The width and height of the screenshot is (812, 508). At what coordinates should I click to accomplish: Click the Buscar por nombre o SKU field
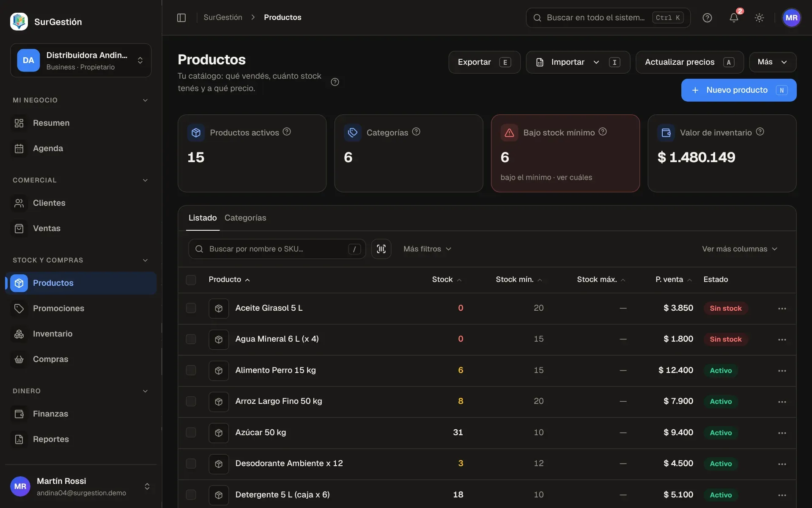(x=277, y=249)
